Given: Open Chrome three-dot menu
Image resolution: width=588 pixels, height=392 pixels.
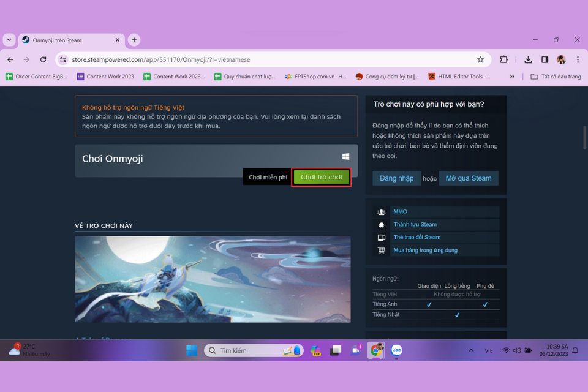Looking at the screenshot, I should coord(578,59).
